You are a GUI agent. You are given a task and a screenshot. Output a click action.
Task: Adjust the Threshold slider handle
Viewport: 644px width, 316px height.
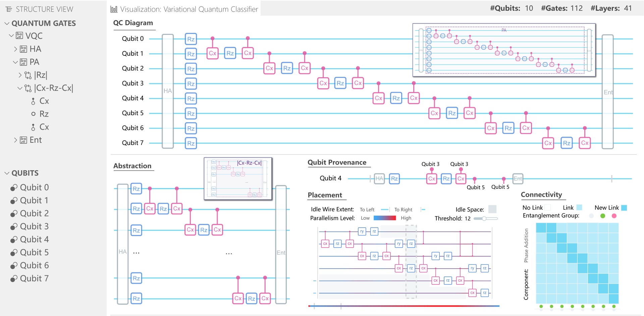pyautogui.click(x=484, y=219)
